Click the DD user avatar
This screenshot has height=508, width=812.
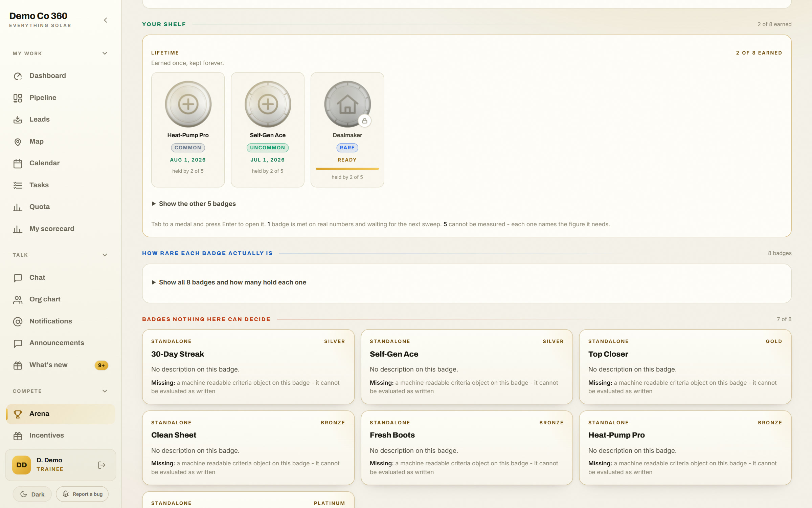(22, 465)
